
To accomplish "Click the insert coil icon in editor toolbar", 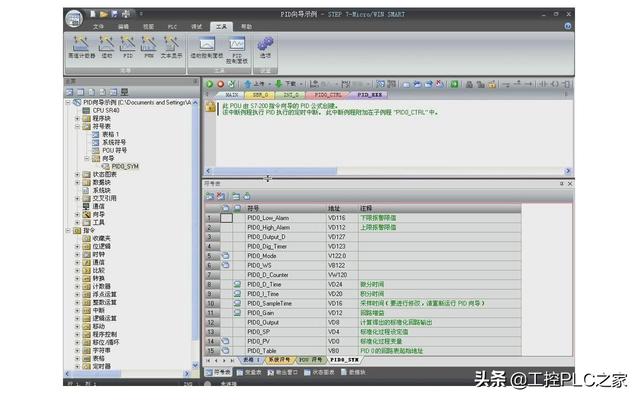I will coord(555,84).
